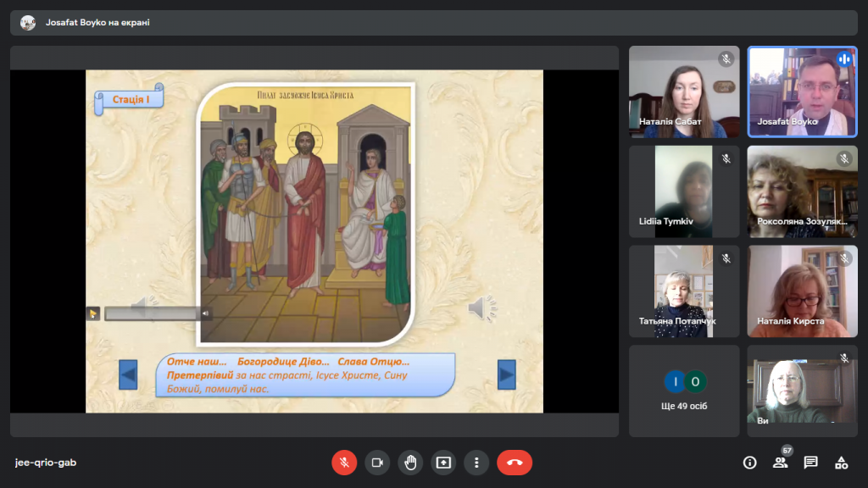The image size is (868, 488).
Task: Select Lidiia Tymkiv's video tile
Action: [684, 191]
